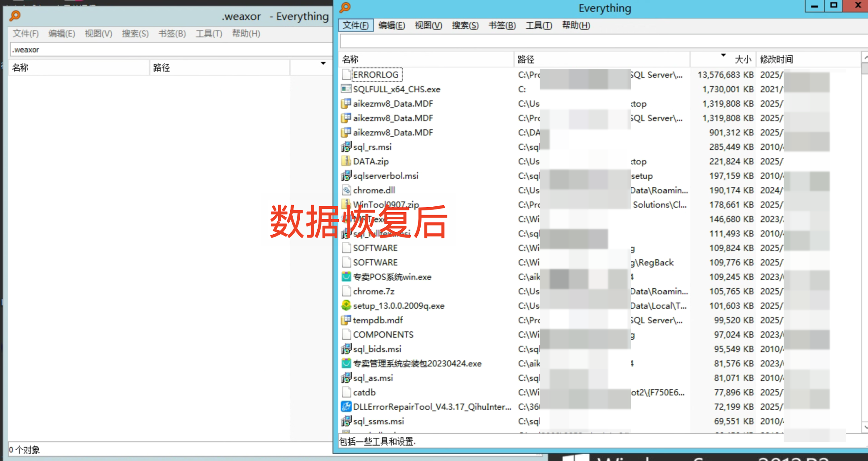Viewport: 868px width, 461px height.
Task: Sort by 修改时间 column header
Action: point(808,59)
